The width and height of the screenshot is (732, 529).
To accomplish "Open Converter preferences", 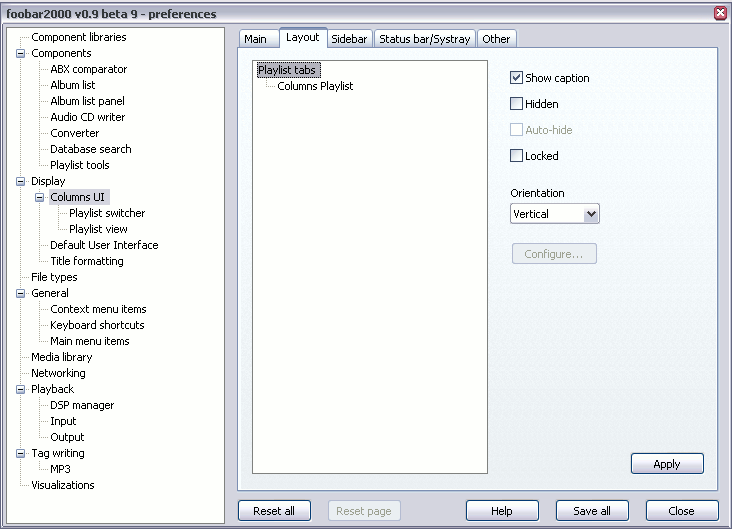I will point(75,133).
